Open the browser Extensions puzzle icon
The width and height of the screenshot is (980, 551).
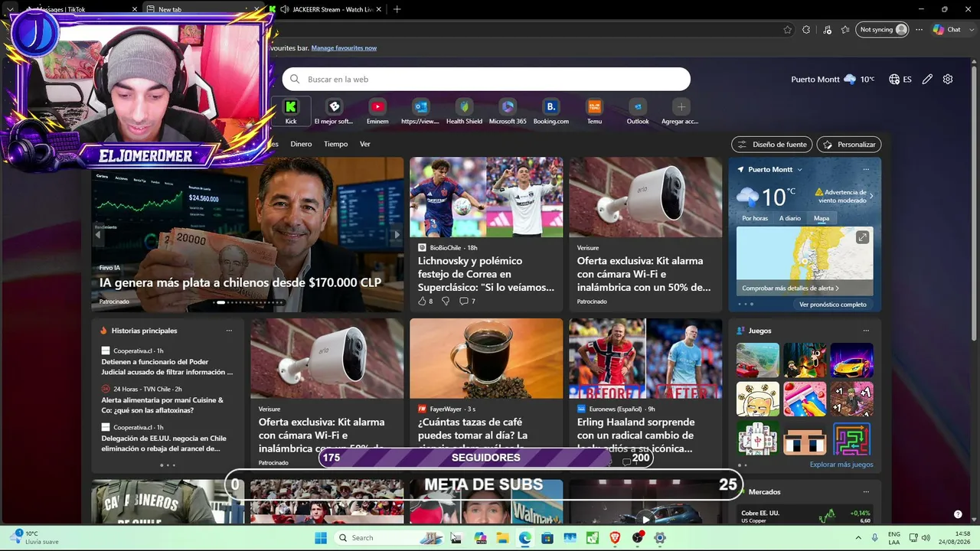pos(806,30)
